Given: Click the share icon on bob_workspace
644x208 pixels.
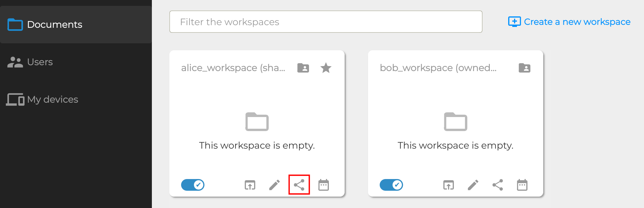Looking at the screenshot, I should point(498,185).
